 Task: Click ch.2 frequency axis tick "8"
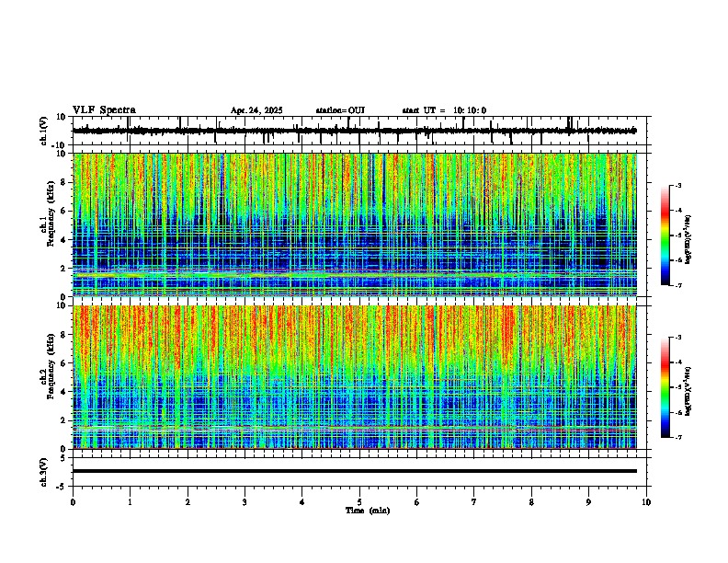[64, 335]
